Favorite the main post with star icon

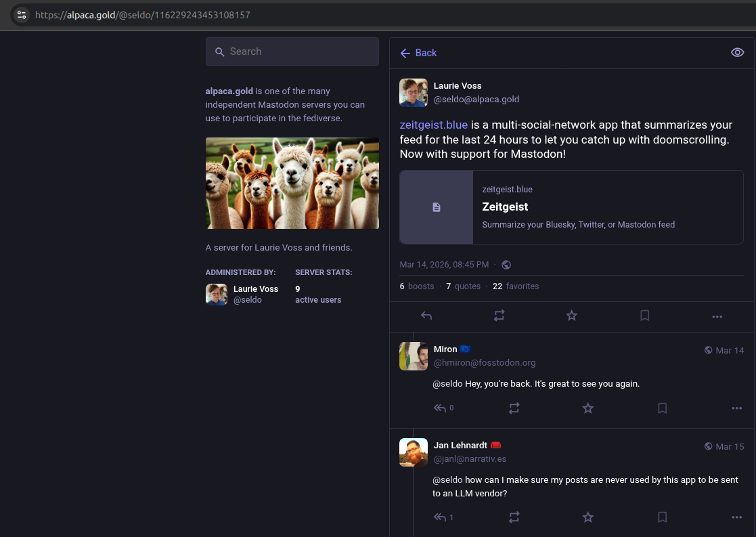pyautogui.click(x=572, y=316)
